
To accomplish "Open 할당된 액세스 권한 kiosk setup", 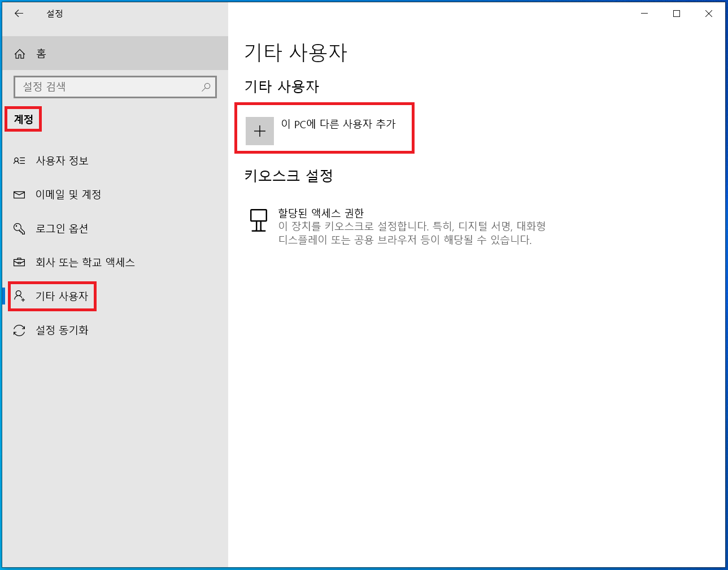I will pyautogui.click(x=321, y=213).
